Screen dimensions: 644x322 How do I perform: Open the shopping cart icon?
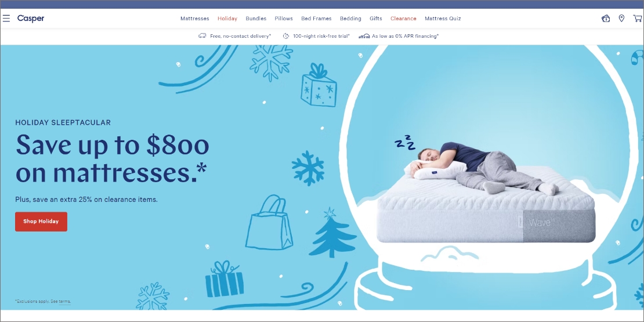point(638,19)
